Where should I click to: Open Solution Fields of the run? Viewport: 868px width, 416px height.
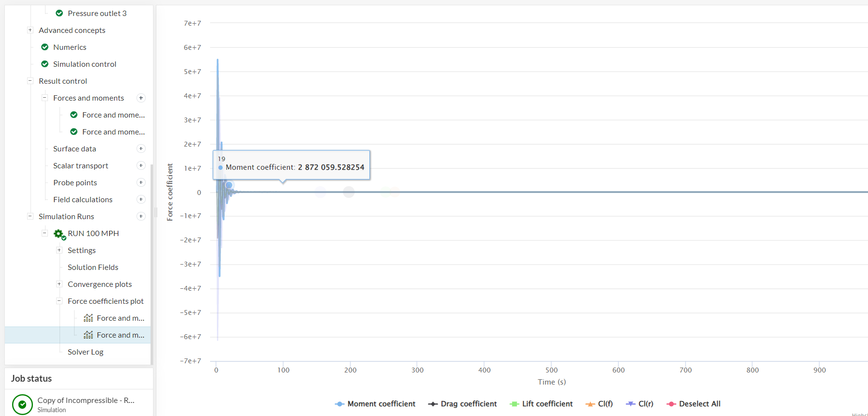point(93,267)
